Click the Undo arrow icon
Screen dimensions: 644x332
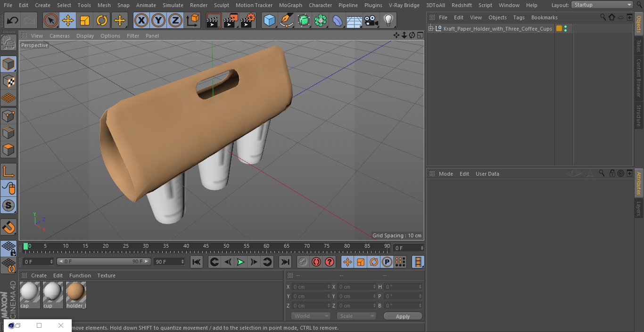pos(12,20)
